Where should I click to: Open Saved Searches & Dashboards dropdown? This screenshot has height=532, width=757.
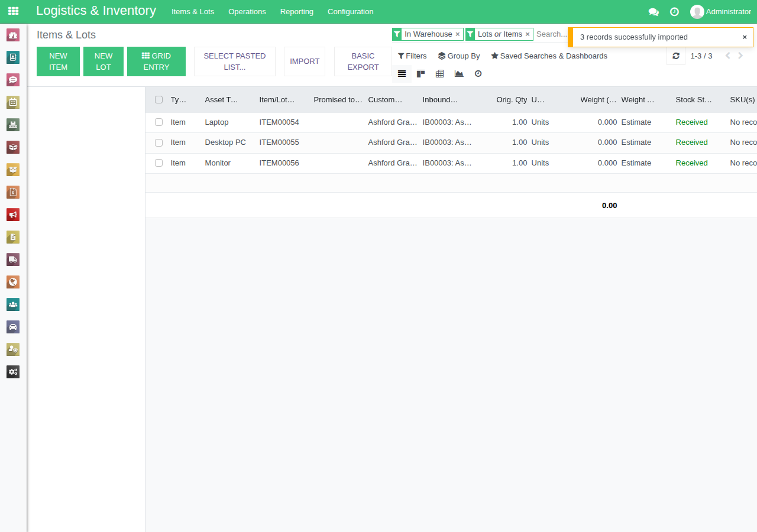549,56
